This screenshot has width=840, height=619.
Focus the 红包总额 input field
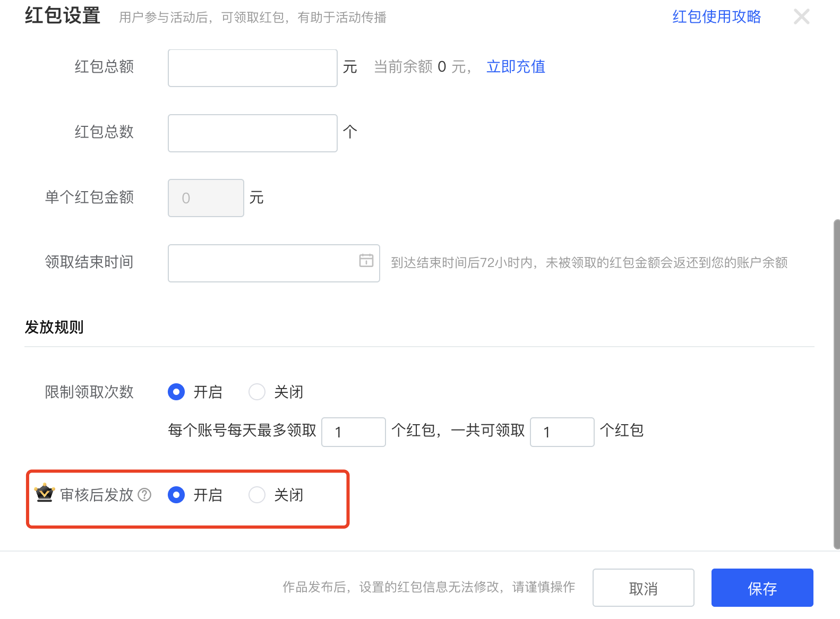click(x=252, y=68)
